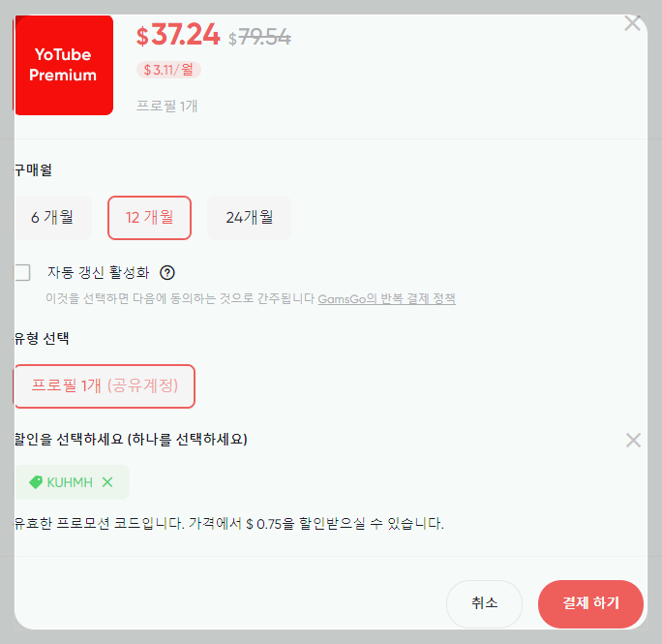Click the YouTube Premium product thumbnail

64,65
